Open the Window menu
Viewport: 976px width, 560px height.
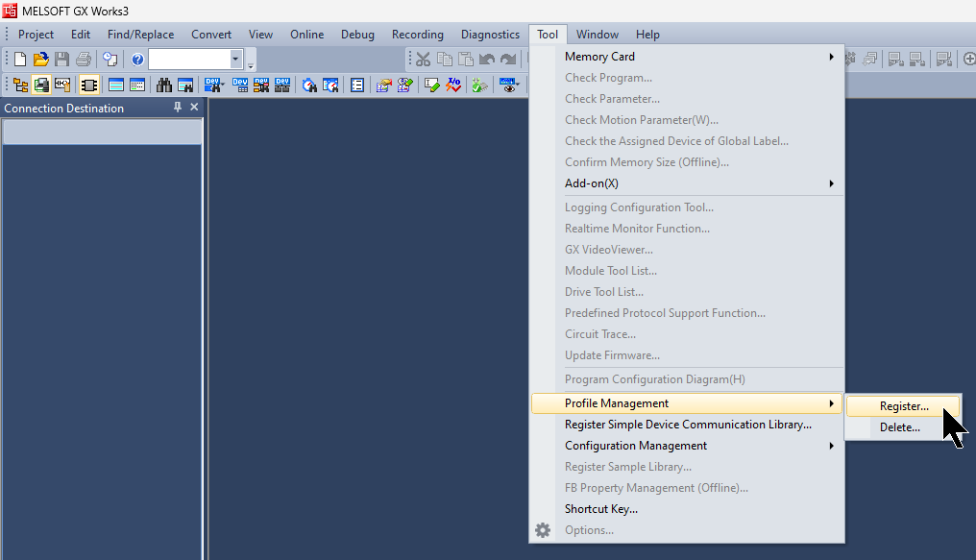pyautogui.click(x=597, y=35)
